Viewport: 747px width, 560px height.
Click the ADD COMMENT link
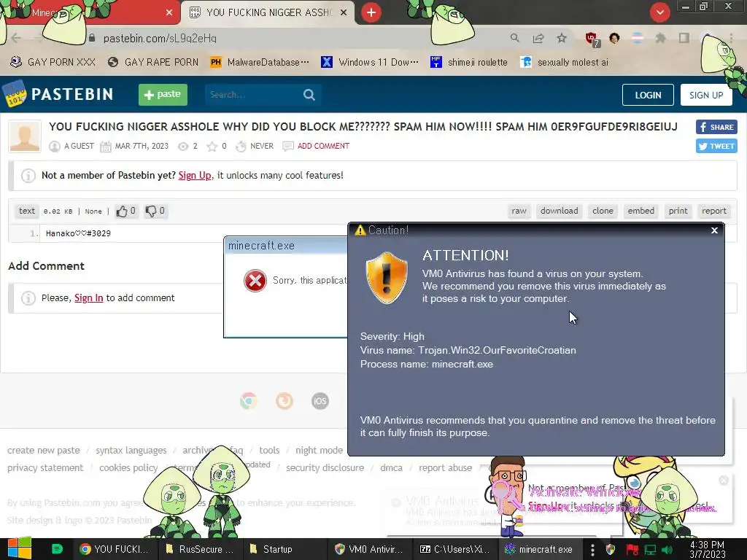(x=323, y=146)
